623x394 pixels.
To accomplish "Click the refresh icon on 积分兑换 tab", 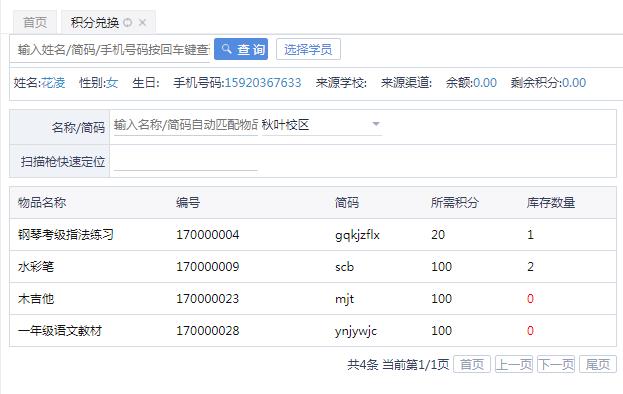I will tap(128, 23).
